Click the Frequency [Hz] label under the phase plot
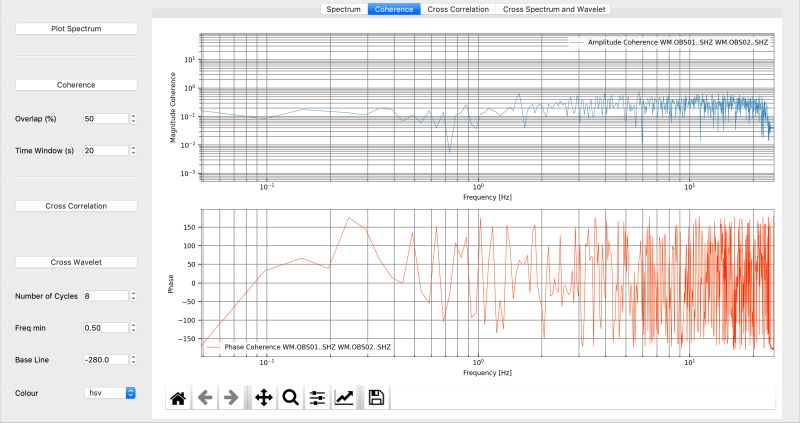 (x=487, y=373)
